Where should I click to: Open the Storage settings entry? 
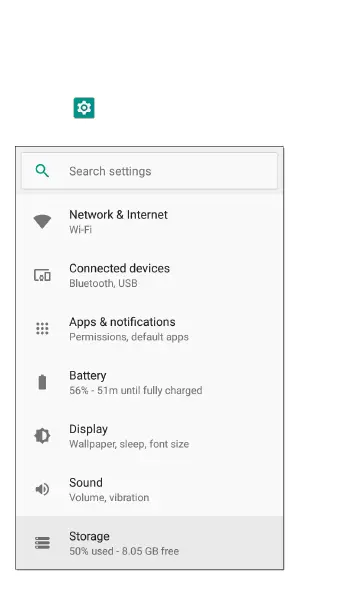(149, 543)
